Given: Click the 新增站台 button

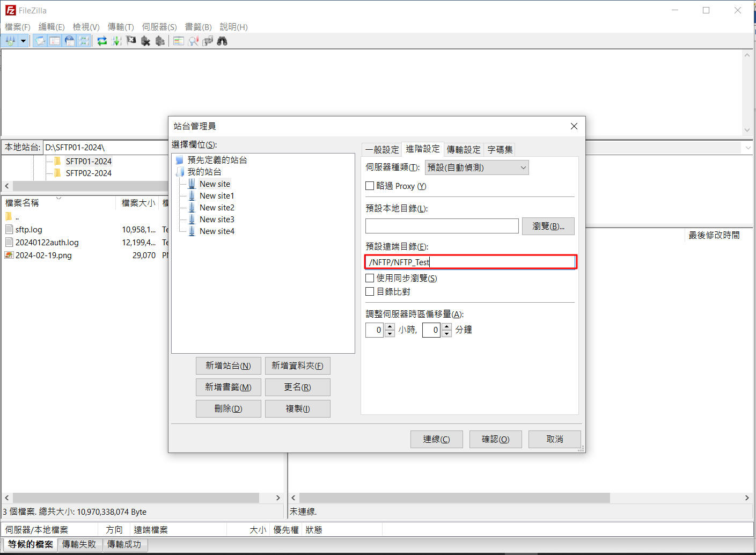Looking at the screenshot, I should [228, 366].
